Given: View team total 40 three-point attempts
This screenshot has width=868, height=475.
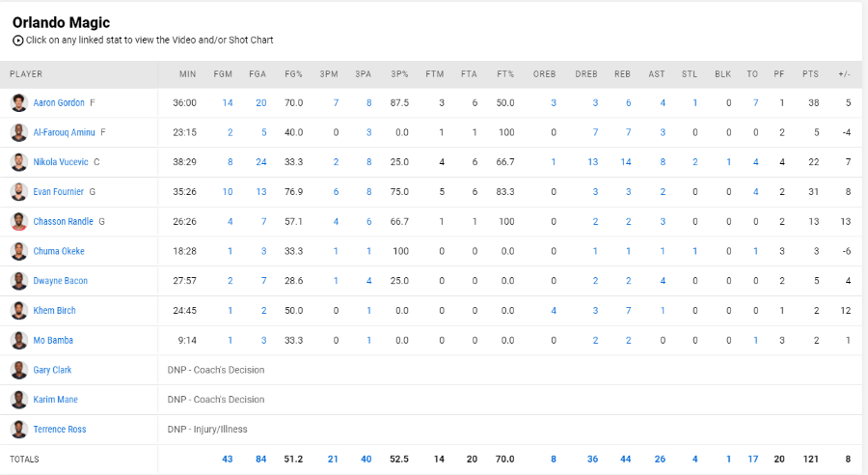Looking at the screenshot, I should (366, 459).
